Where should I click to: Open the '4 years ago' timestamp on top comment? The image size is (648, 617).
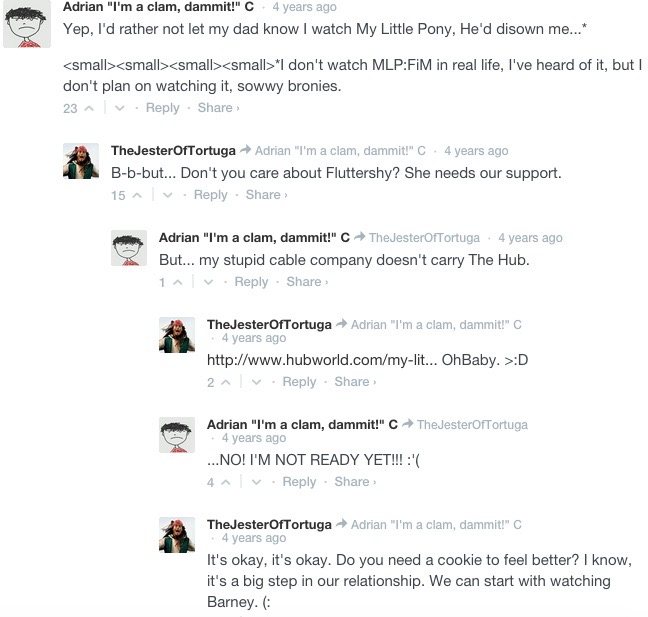305,7
